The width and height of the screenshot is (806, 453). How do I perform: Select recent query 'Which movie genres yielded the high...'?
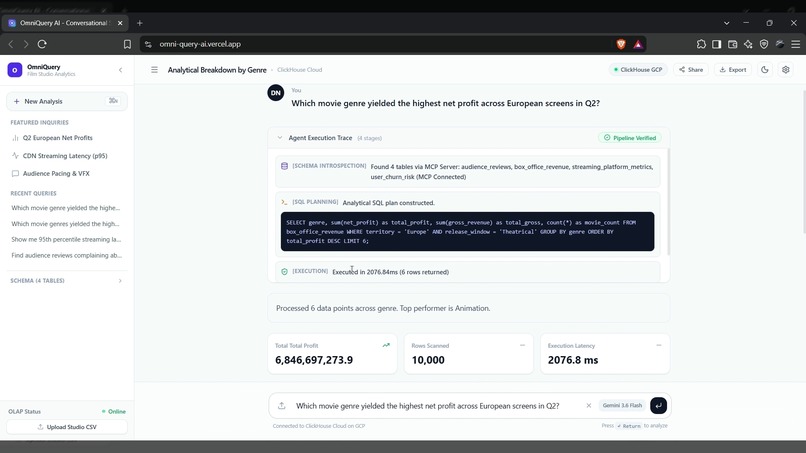point(65,224)
